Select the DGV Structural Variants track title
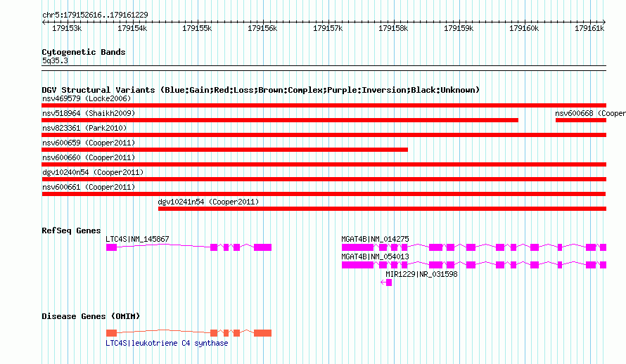Viewport: 626px width, 364px height. (261, 90)
